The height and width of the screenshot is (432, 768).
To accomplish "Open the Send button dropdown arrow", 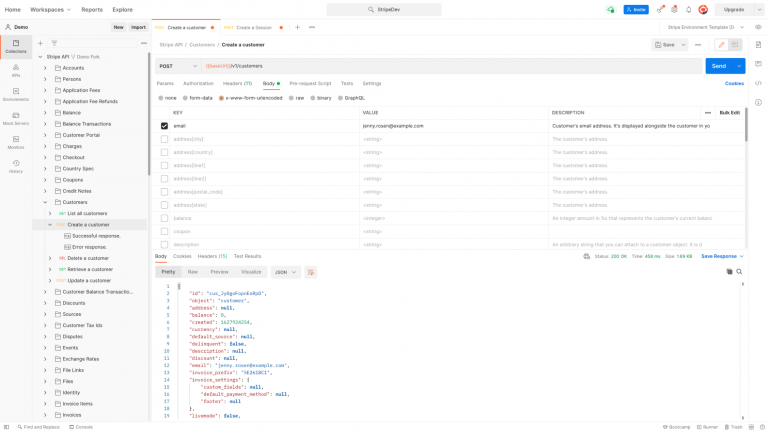I will [739, 66].
